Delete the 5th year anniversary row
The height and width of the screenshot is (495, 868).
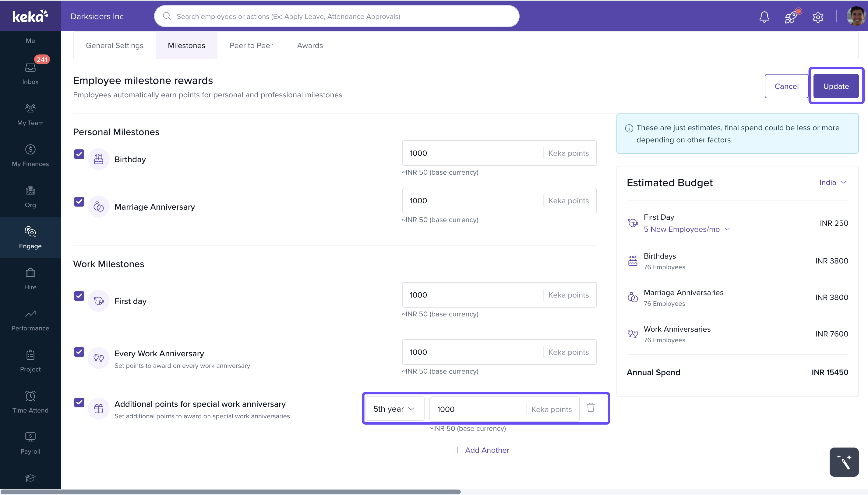click(591, 407)
